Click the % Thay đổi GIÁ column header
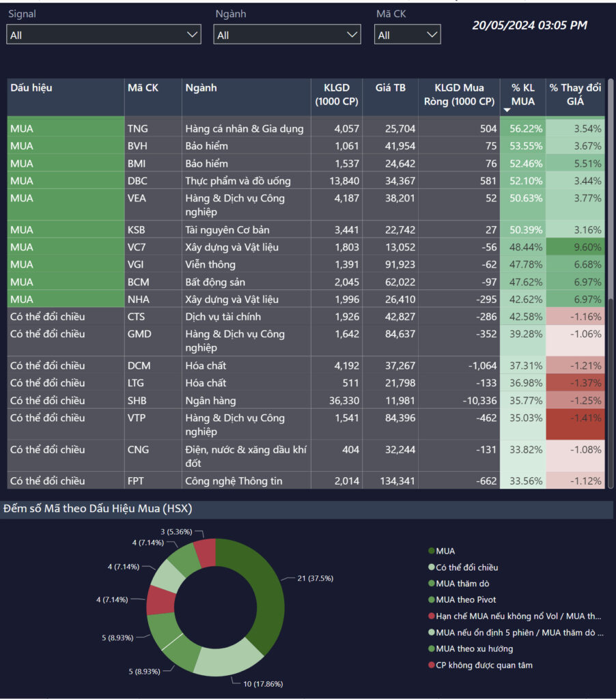This screenshot has width=616, height=699. [575, 95]
